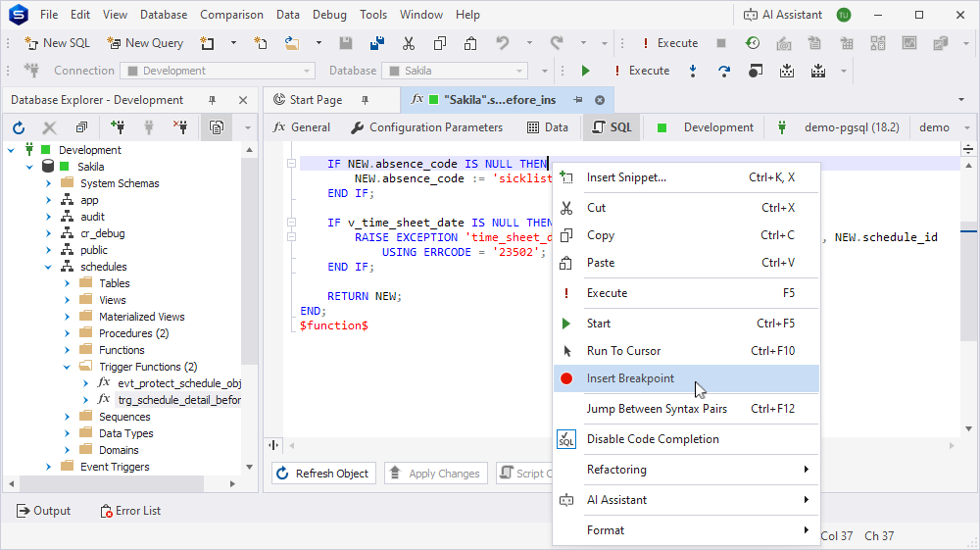Switch to the Data tab
This screenshot has height=550, width=980.
tap(548, 127)
